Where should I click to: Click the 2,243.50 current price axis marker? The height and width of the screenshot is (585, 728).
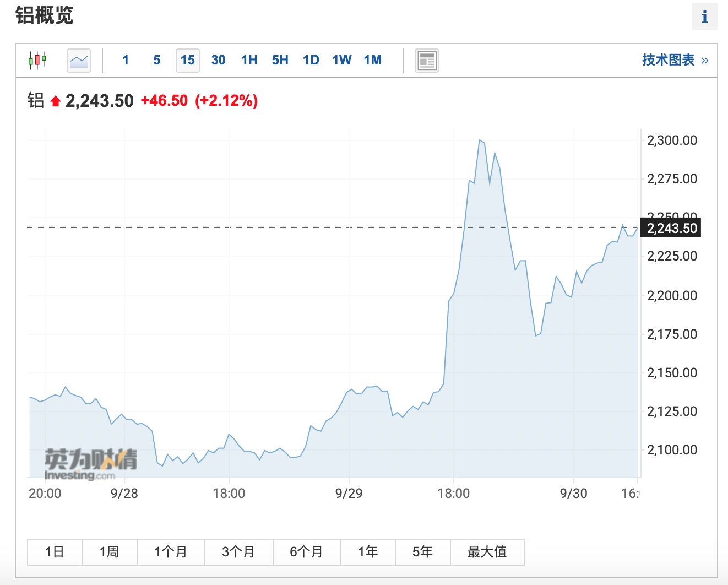[671, 228]
